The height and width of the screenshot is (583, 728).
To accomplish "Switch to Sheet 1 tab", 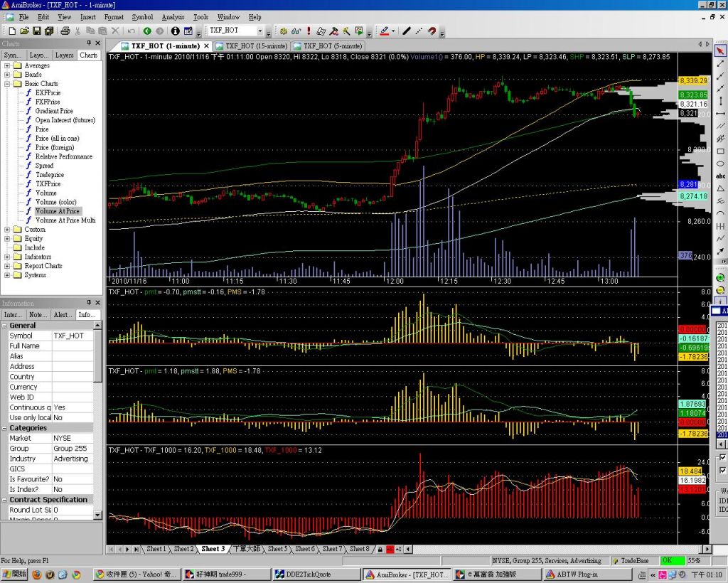I will (x=156, y=549).
